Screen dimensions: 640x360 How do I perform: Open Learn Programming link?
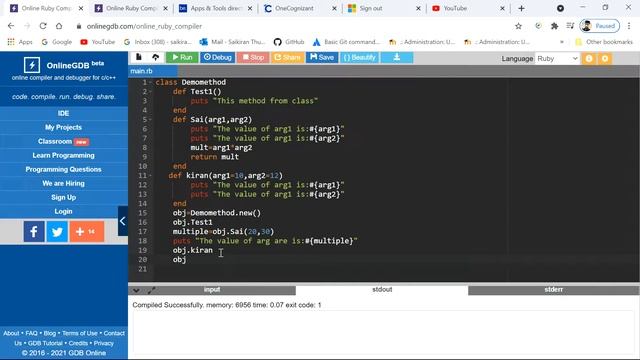pyautogui.click(x=64, y=156)
